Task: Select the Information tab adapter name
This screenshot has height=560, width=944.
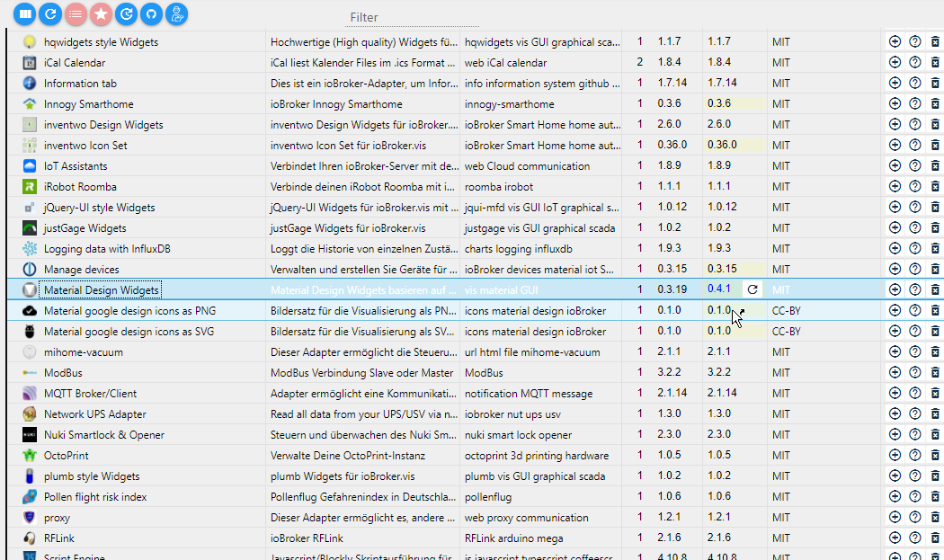Action: [80, 84]
